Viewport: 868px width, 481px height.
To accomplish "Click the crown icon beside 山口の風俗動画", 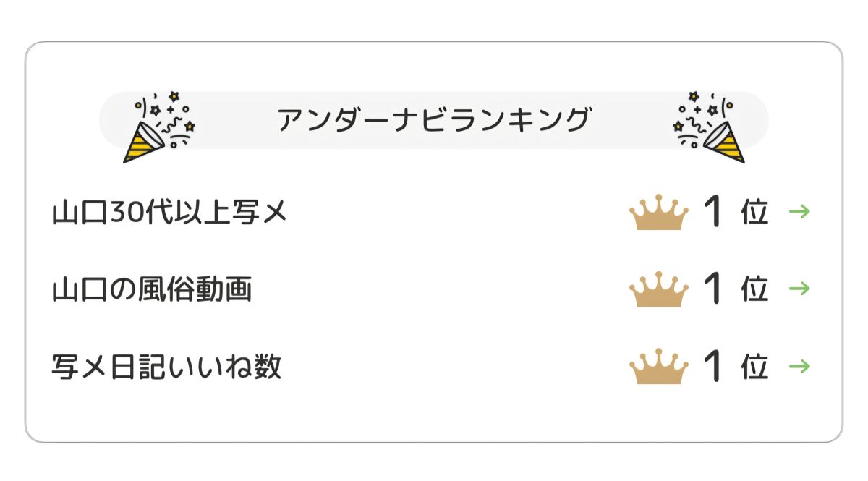I will pyautogui.click(x=658, y=289).
